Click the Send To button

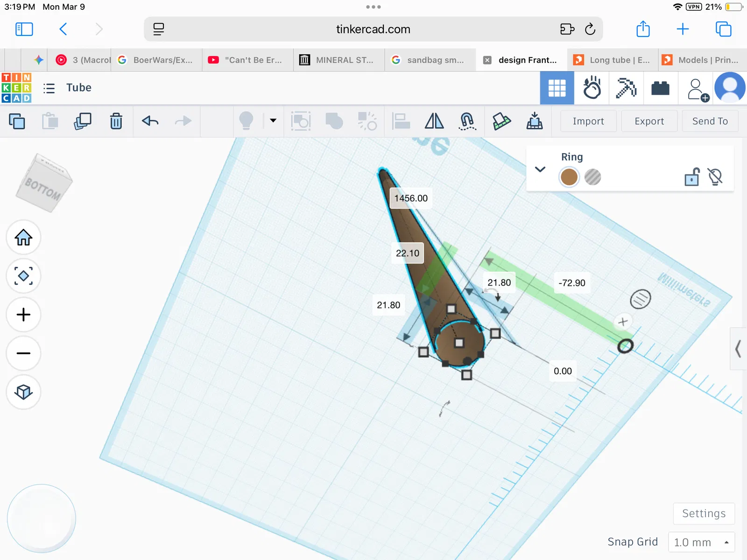click(710, 121)
